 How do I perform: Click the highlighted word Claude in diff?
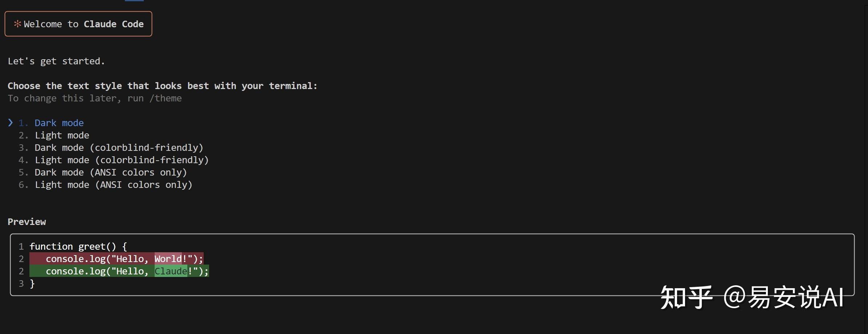171,271
